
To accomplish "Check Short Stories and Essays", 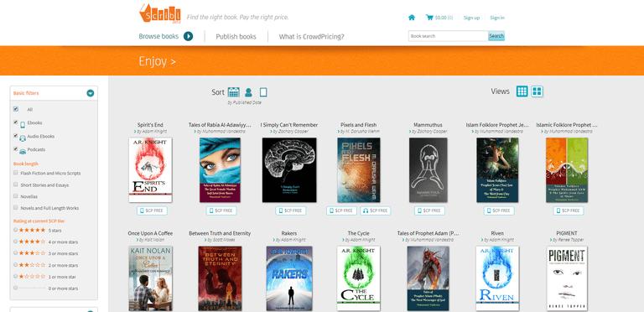I will [x=16, y=185].
